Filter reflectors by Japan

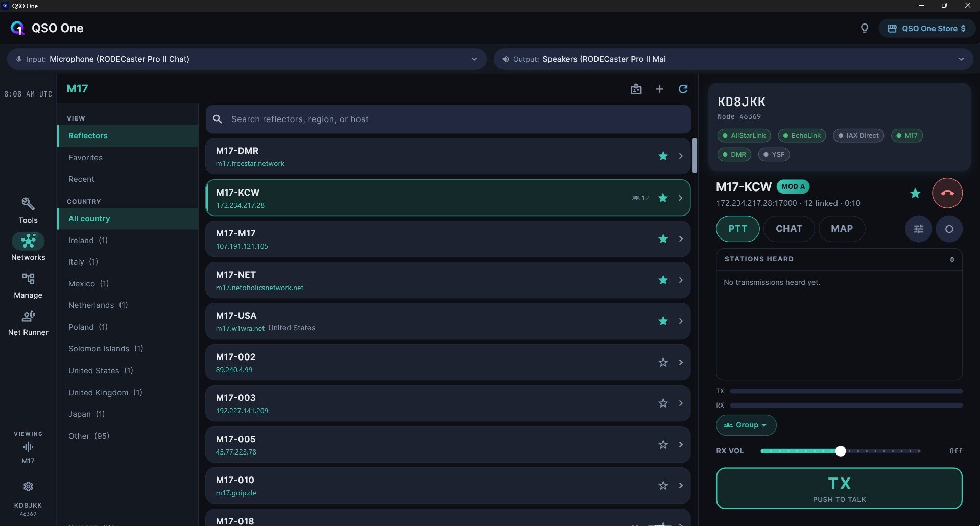pos(128,414)
